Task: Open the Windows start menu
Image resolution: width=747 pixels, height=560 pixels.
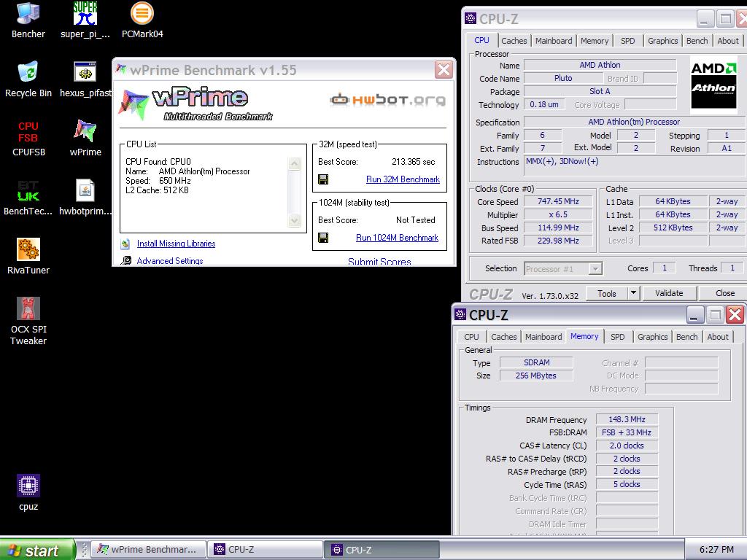Action: pyautogui.click(x=37, y=550)
